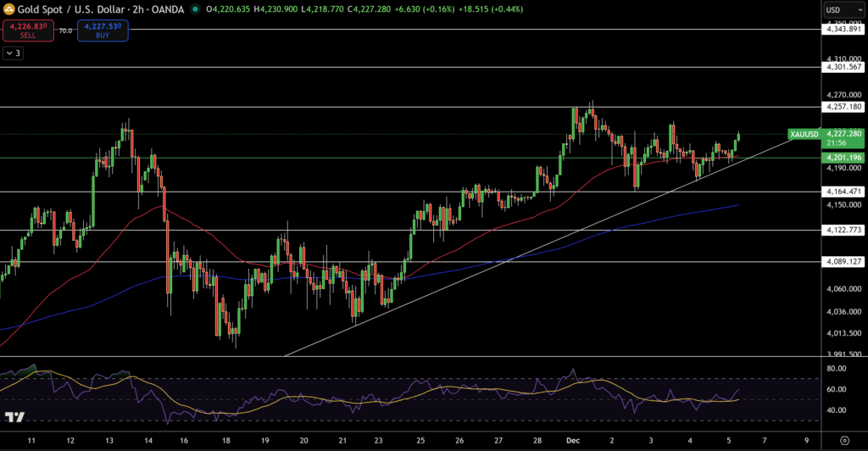Click the 4,343.891 horizontal line price label

click(843, 30)
